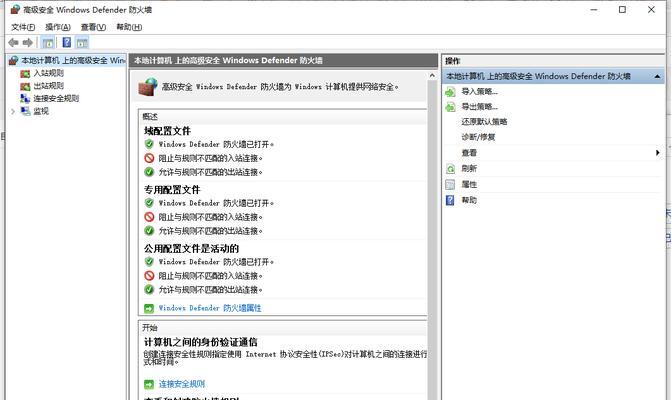The height and width of the screenshot is (400, 671).
Task: Click the green arrow icon beside 连接安全规则 link
Action: click(149, 385)
